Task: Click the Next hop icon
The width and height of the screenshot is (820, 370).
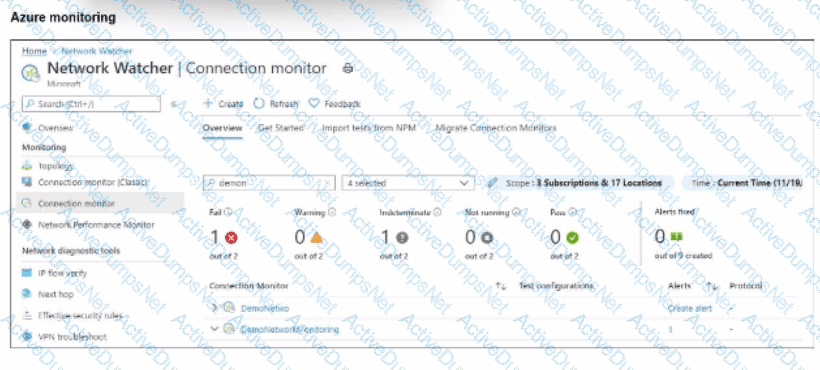Action: pos(27,294)
